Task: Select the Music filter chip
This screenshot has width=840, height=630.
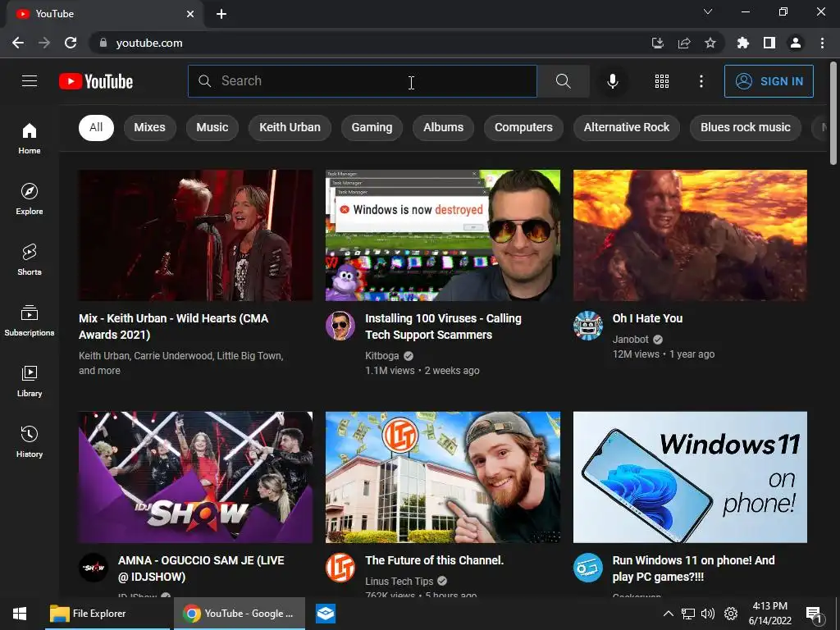Action: point(212,127)
